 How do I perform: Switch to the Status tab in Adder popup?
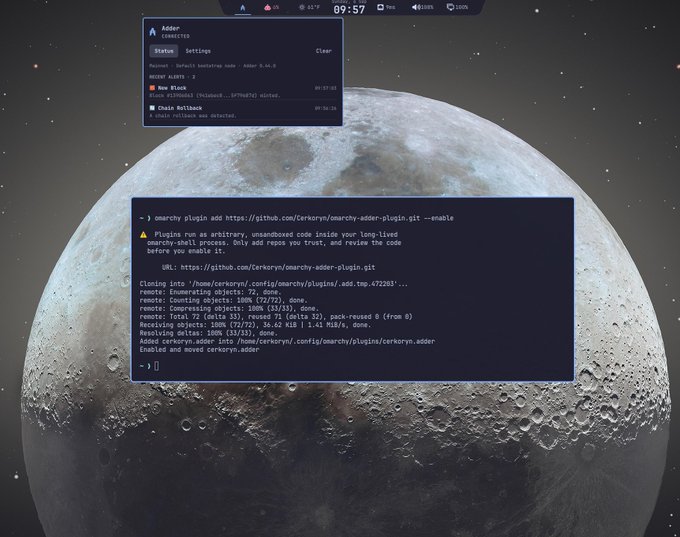pyautogui.click(x=163, y=51)
